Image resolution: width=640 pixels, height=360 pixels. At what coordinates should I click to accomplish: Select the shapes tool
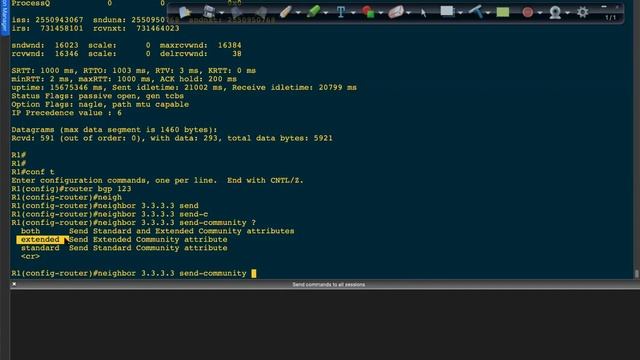click(368, 12)
